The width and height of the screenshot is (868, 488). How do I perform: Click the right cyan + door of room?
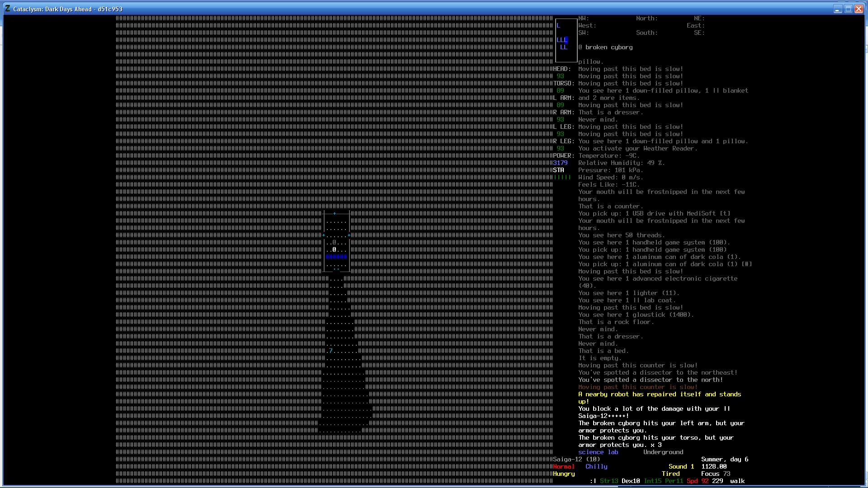click(349, 235)
